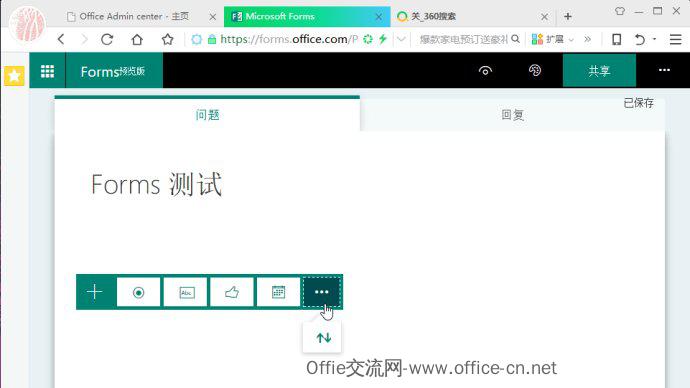Add a rating question with thumbs-up icon

[232, 292]
